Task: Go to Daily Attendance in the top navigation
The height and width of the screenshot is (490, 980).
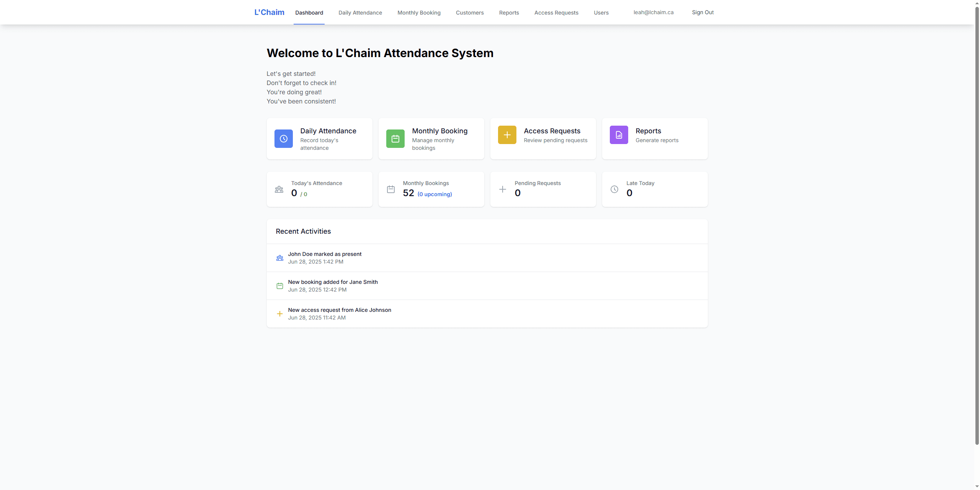Action: click(x=360, y=13)
